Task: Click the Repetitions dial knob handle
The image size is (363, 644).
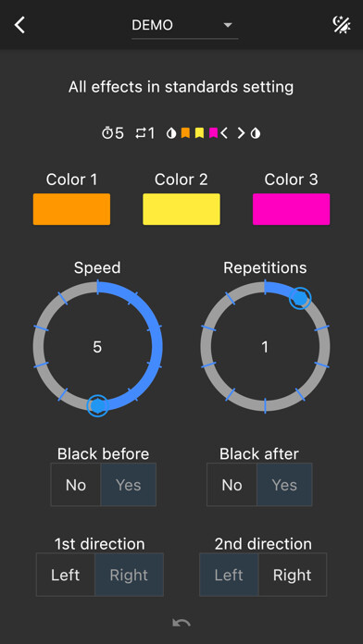Action: [x=300, y=298]
